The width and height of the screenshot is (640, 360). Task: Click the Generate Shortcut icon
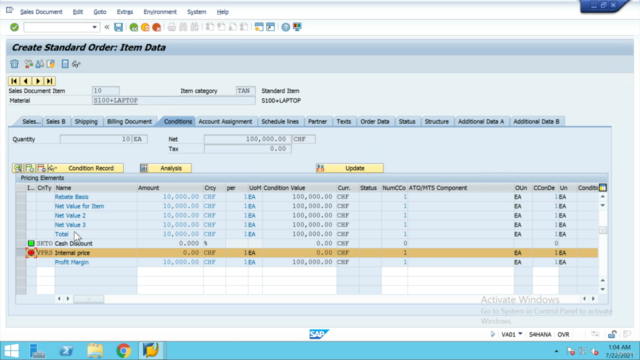[x=271, y=27]
